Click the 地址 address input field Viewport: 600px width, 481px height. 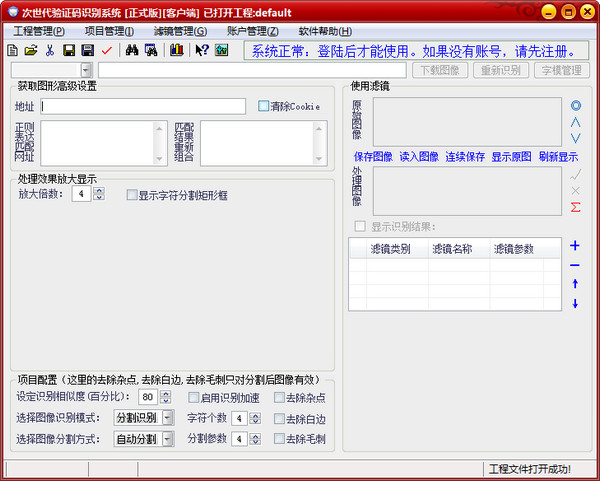143,106
